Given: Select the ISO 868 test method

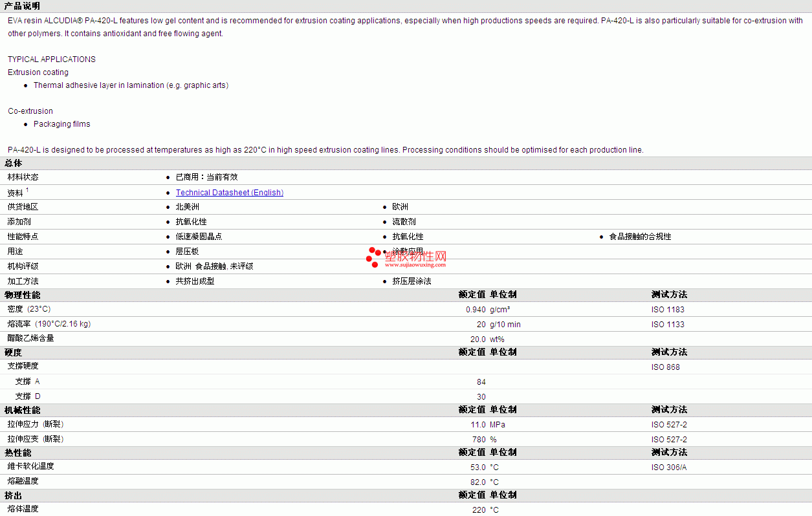Looking at the screenshot, I should [666, 367].
